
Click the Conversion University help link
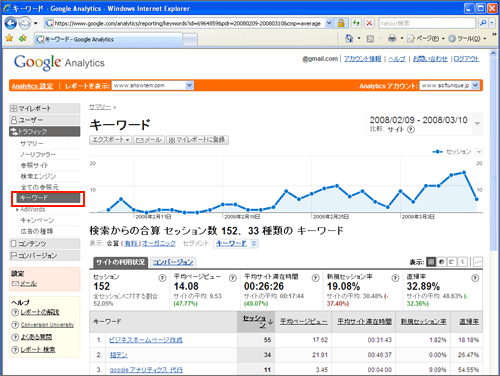click(x=47, y=325)
